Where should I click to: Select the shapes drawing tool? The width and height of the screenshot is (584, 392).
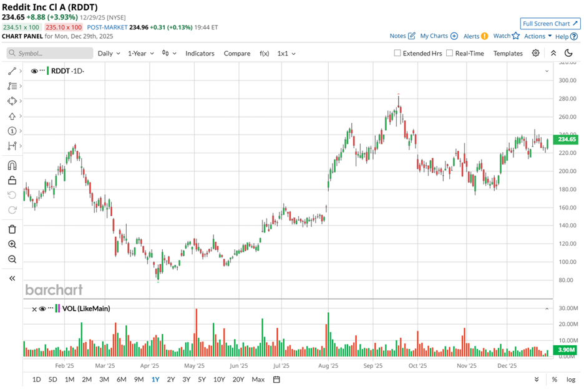(x=12, y=101)
